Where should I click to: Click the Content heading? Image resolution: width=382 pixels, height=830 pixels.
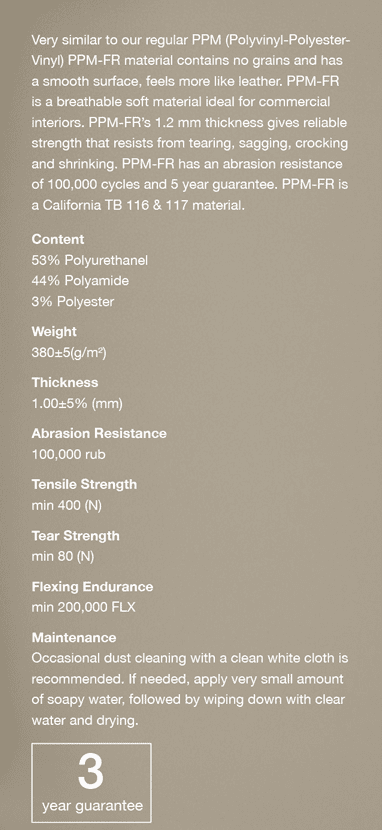[x=58, y=239]
